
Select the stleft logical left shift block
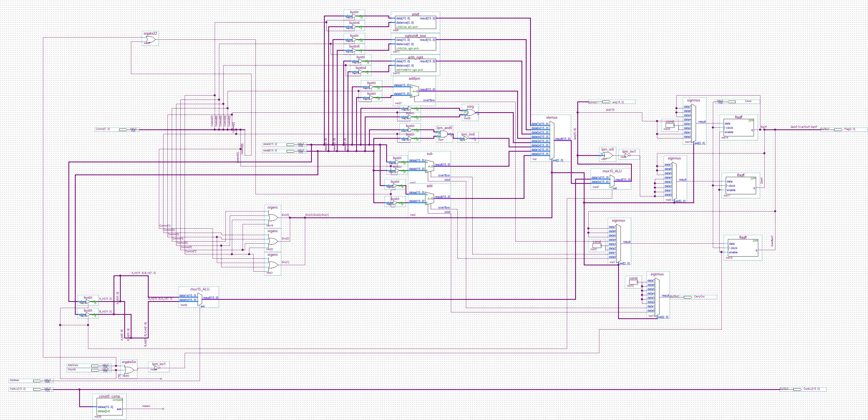[x=416, y=23]
